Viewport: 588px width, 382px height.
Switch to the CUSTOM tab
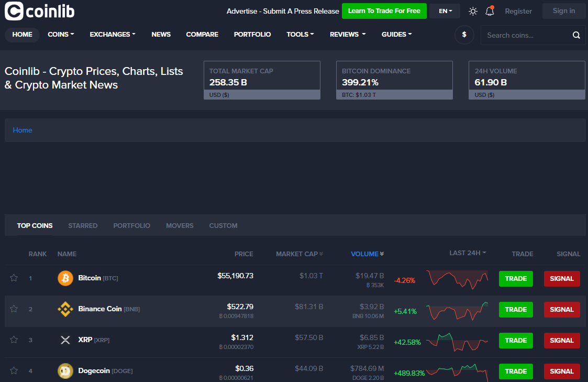point(223,225)
